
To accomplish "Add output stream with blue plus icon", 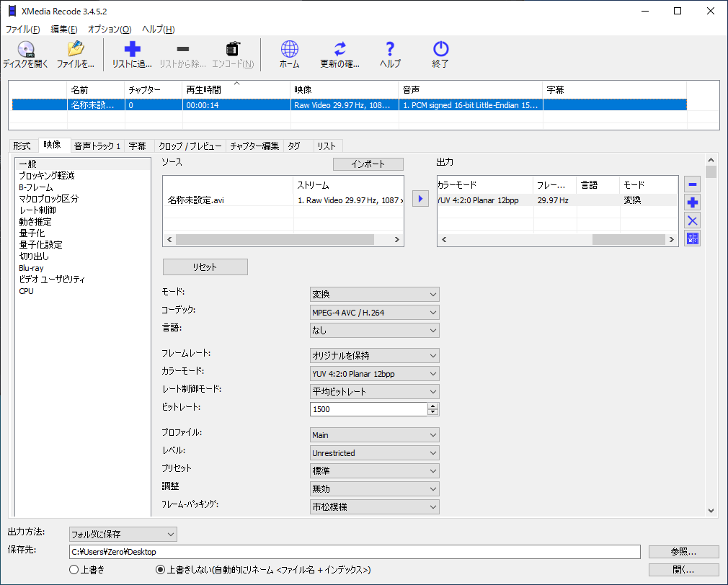I will tap(692, 202).
